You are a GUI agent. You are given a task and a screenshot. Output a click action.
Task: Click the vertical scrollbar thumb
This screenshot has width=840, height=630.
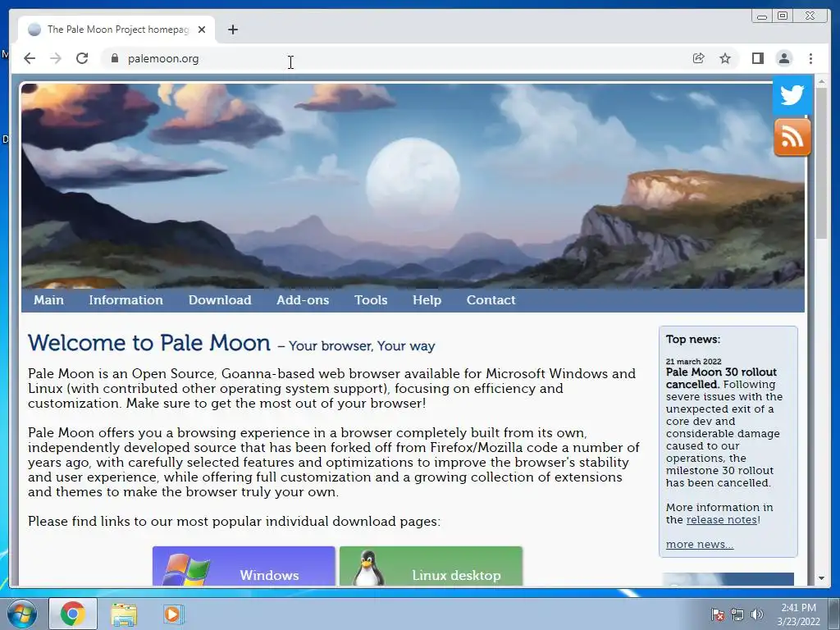point(821,164)
